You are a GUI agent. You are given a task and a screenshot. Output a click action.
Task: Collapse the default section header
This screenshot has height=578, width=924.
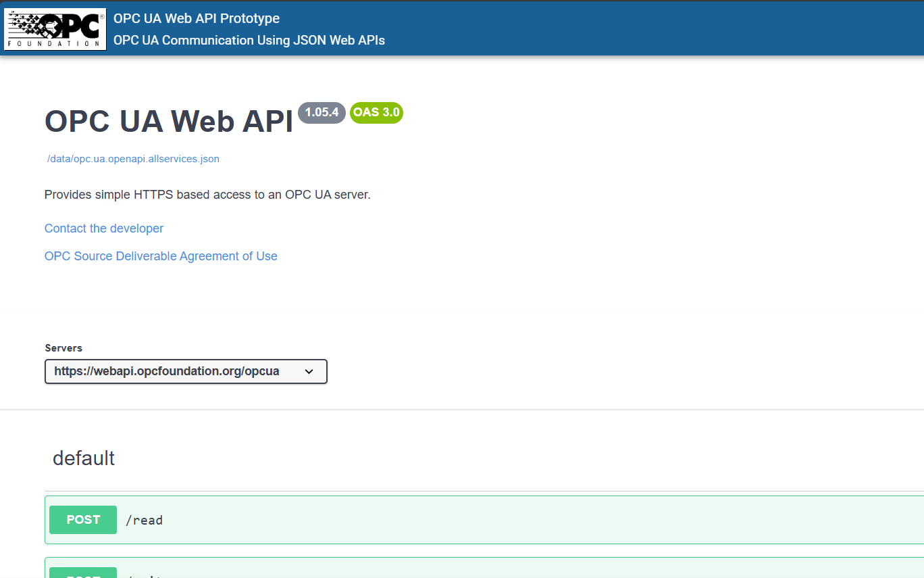pyautogui.click(x=84, y=458)
